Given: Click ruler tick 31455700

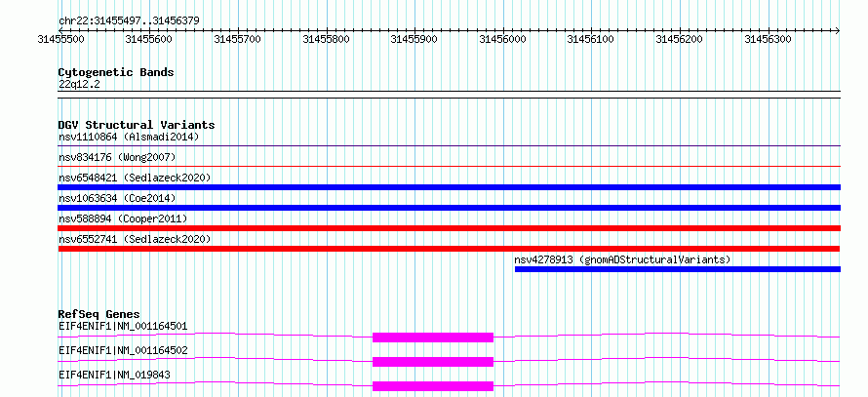Looking at the screenshot, I should pyautogui.click(x=237, y=39).
